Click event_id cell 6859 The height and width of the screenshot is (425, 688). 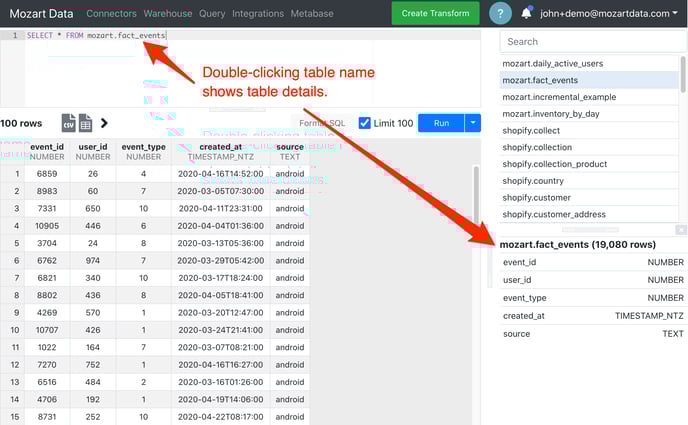click(x=47, y=174)
